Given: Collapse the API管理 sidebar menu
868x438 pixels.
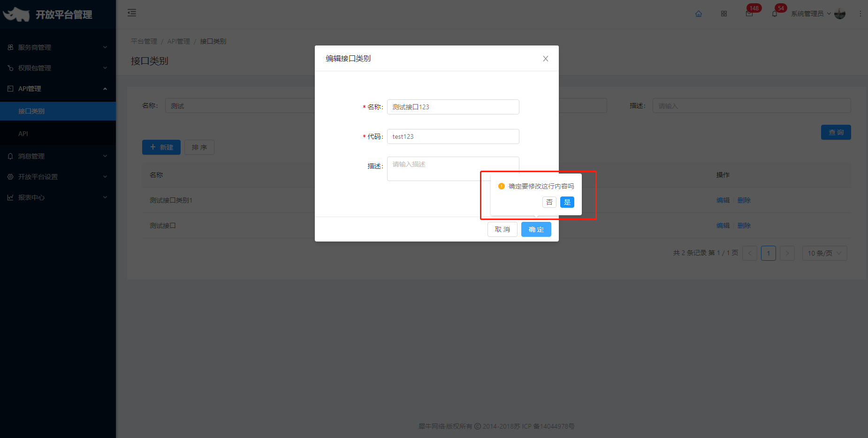Looking at the screenshot, I should pos(58,89).
